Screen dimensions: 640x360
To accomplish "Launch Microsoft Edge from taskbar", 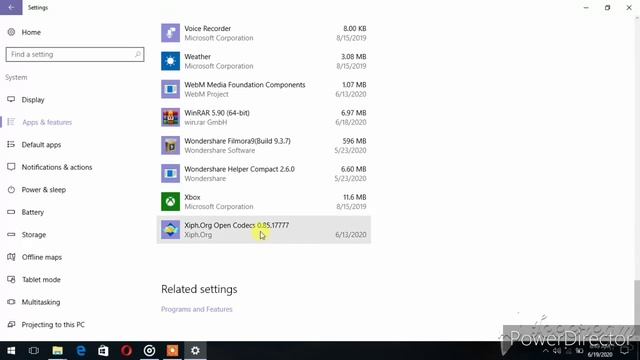I will pyautogui.click(x=81, y=351).
